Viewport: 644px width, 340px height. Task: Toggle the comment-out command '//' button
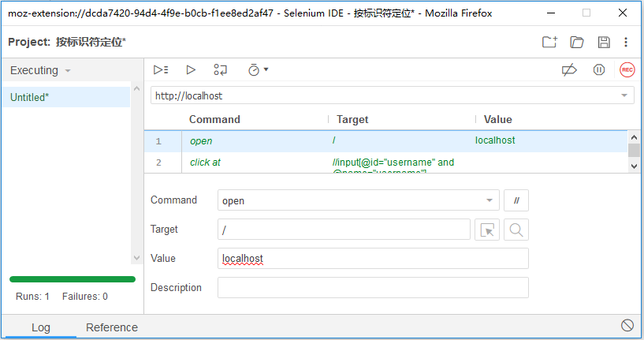[516, 200]
